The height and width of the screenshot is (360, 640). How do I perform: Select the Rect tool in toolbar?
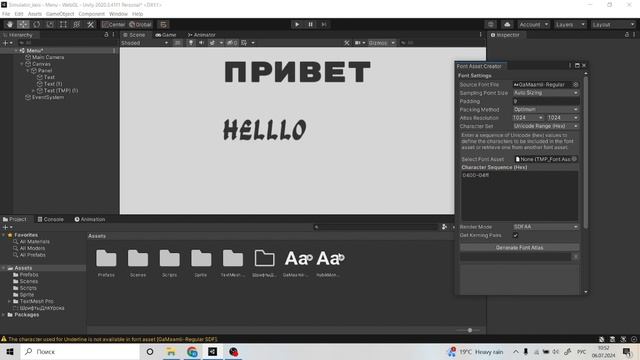click(x=63, y=24)
